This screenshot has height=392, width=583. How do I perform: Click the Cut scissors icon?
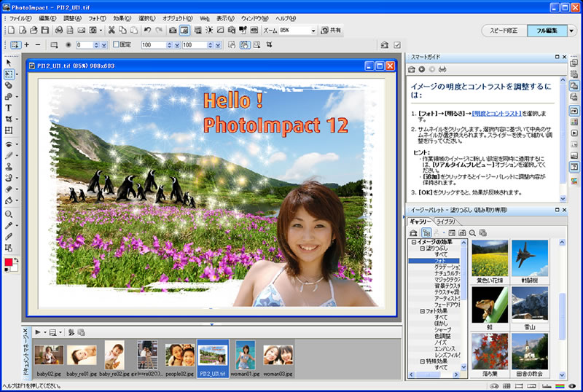(x=111, y=30)
